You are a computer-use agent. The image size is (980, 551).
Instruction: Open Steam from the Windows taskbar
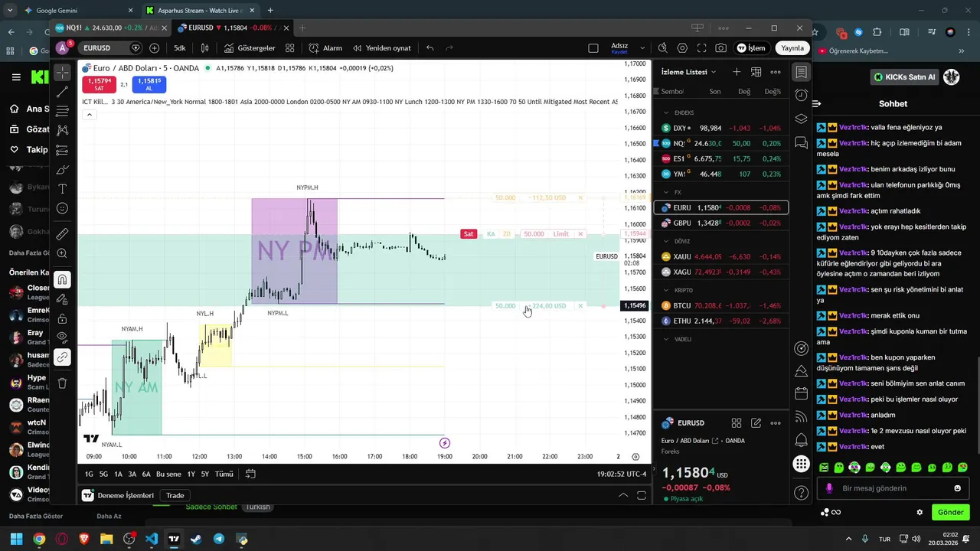tap(196, 539)
